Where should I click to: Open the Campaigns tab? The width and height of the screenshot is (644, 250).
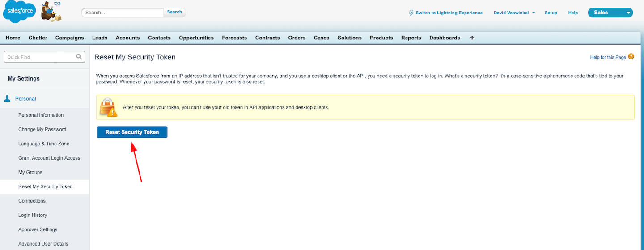coord(70,38)
